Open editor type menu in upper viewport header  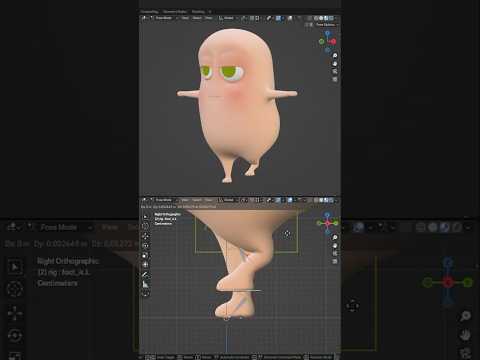click(x=144, y=18)
